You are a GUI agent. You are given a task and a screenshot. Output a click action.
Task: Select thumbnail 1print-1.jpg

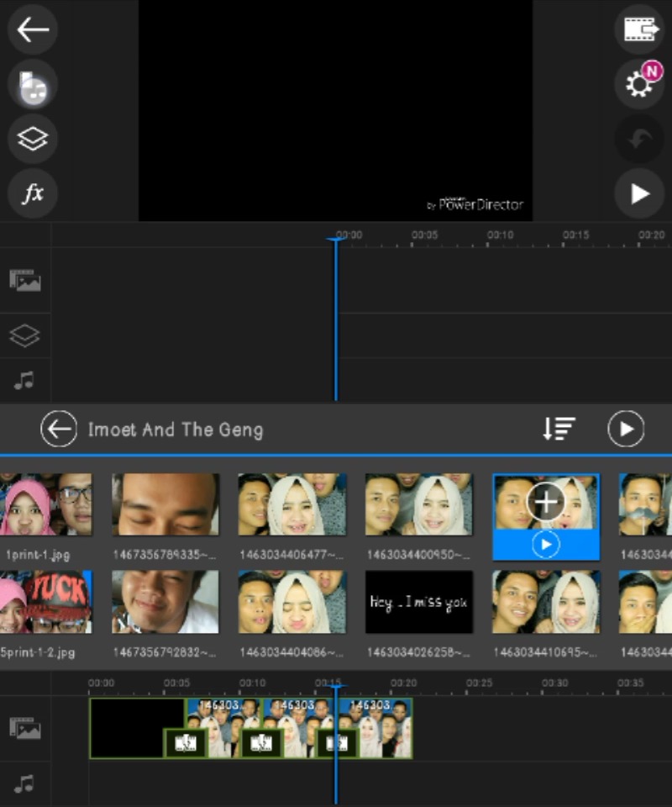click(45, 504)
